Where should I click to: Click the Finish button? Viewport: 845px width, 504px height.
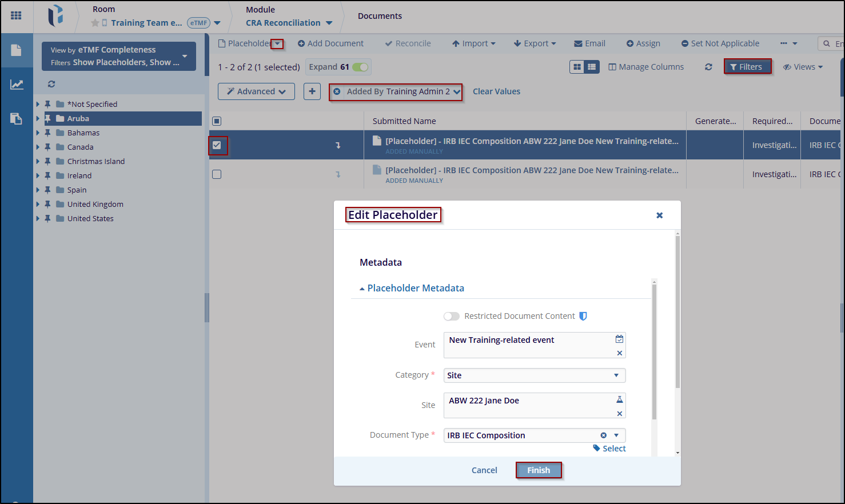coord(539,470)
